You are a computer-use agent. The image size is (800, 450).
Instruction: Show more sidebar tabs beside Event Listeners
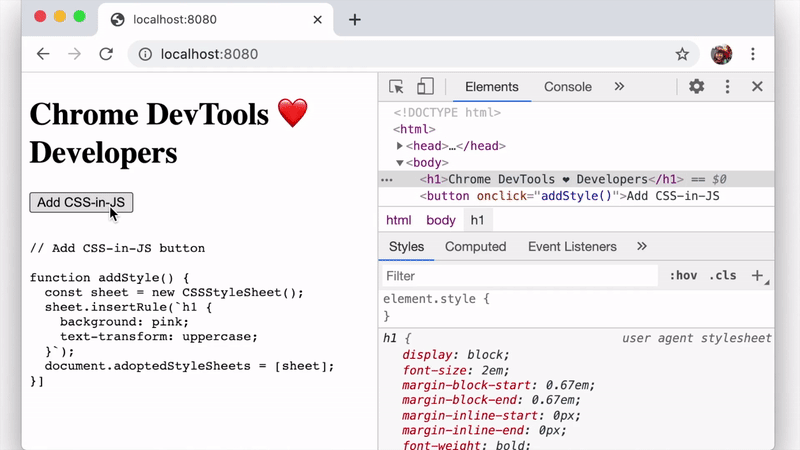point(642,247)
